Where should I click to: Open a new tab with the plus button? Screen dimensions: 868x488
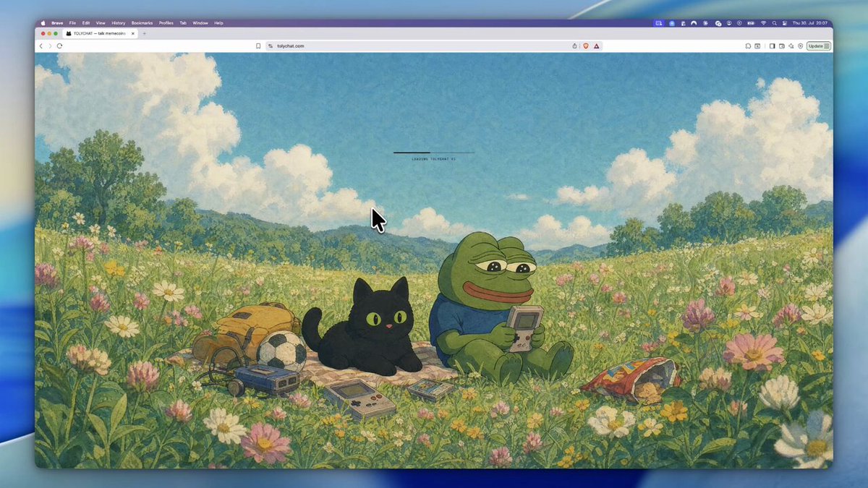144,33
